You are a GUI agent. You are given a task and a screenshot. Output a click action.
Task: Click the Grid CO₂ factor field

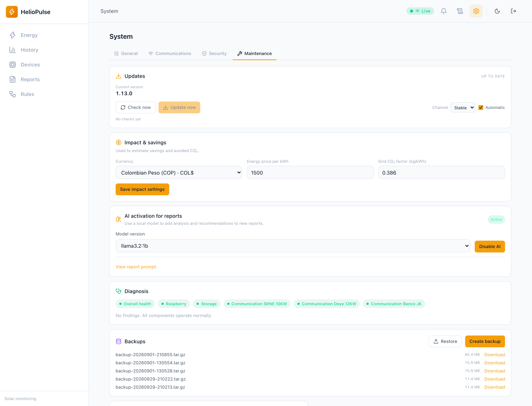pyautogui.click(x=441, y=173)
